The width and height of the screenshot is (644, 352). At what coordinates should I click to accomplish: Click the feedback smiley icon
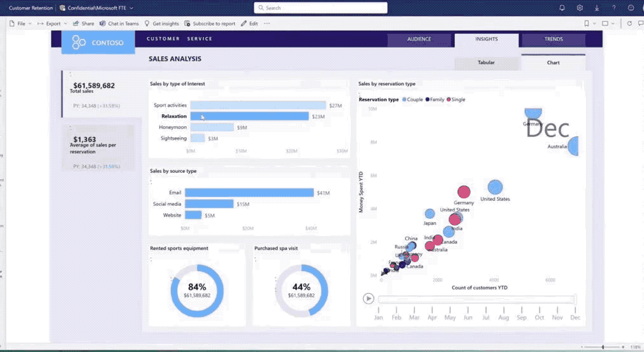click(631, 8)
